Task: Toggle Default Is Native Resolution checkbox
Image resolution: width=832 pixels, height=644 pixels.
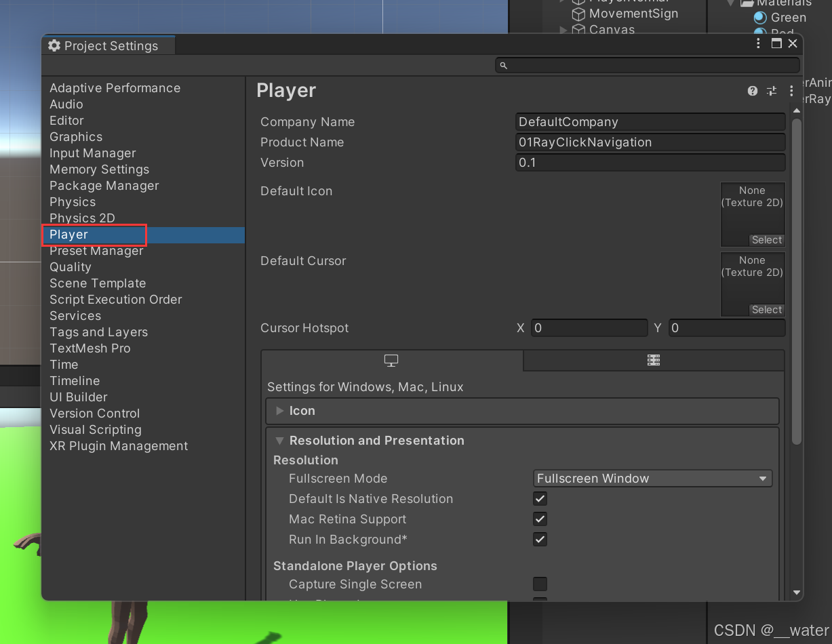Action: click(540, 499)
